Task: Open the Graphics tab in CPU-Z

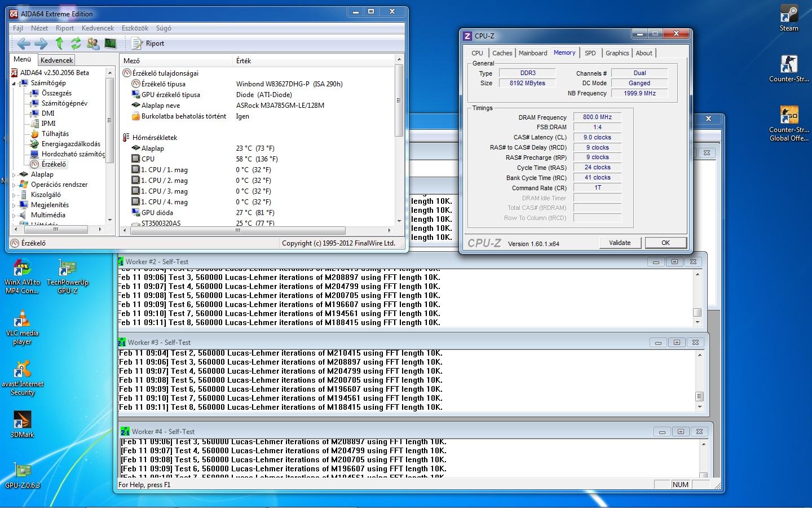Action: 617,53
